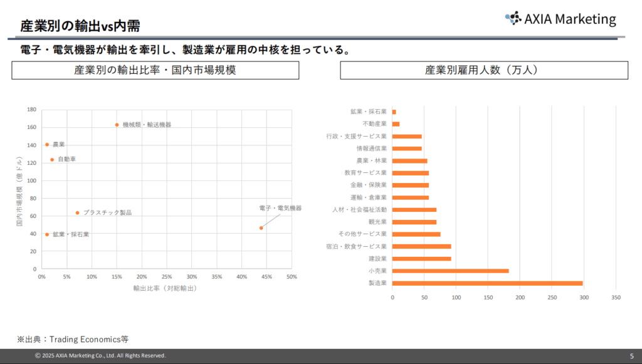
Task: Click the AXIA Marketing logo icon
Action: point(513,18)
